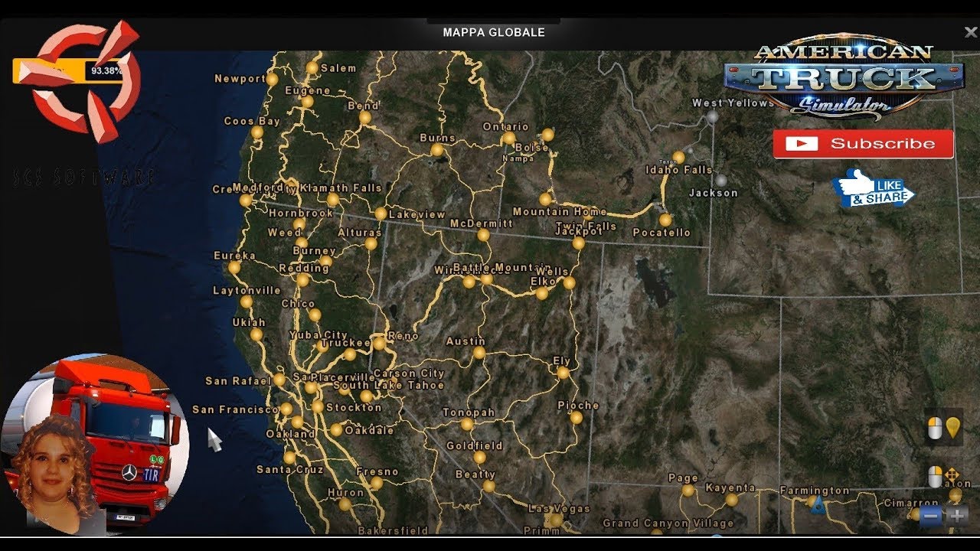This screenshot has height=551, width=980.
Task: Click the Tonopah city marker
Action: pyautogui.click(x=466, y=424)
